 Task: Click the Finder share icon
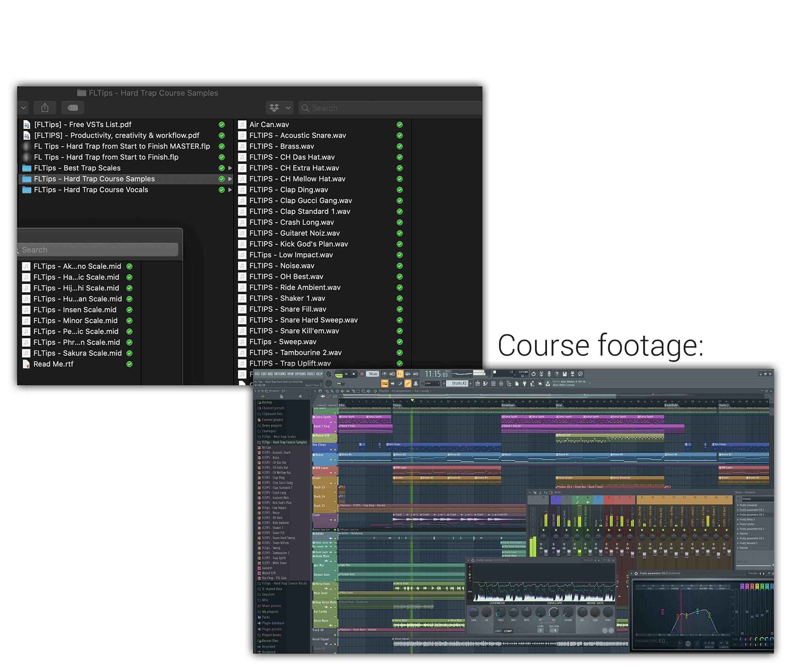click(45, 108)
